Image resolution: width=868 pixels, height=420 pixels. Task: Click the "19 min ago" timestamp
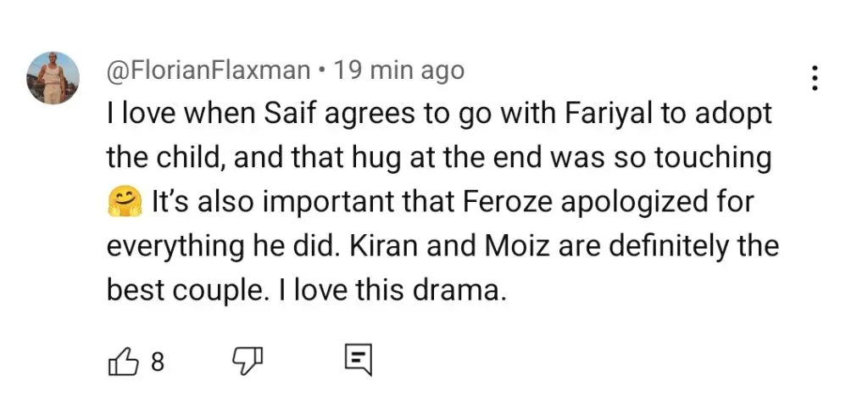[x=399, y=70]
